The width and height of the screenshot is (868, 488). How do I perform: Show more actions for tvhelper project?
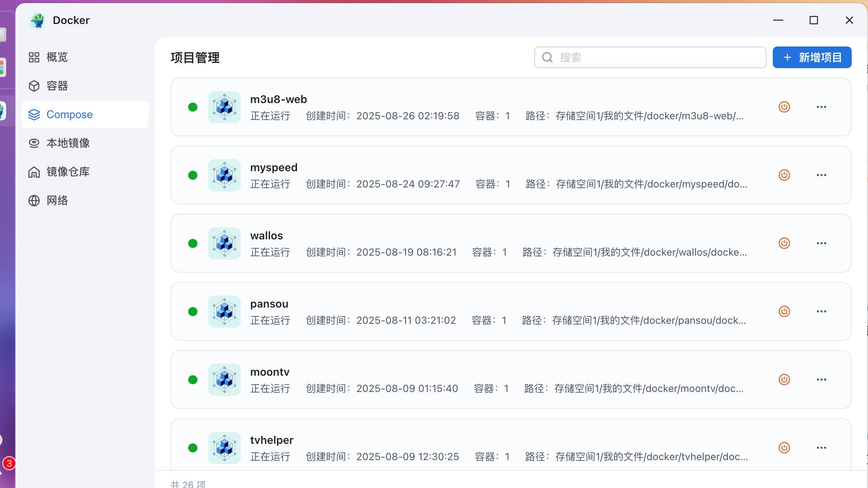coord(821,448)
